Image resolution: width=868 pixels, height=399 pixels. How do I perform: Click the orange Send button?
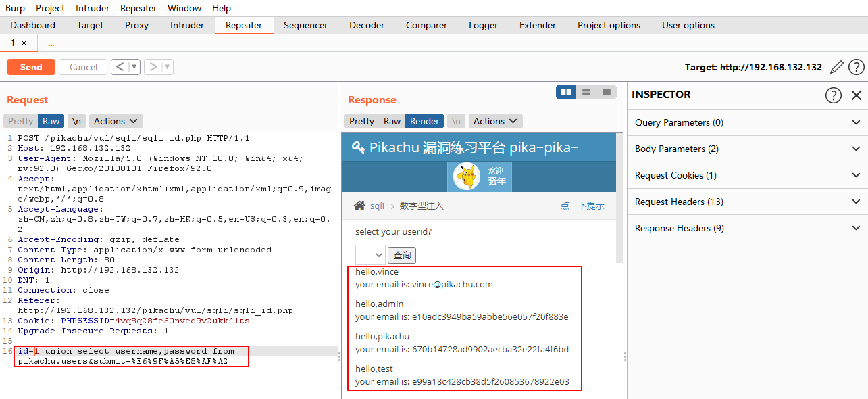pos(31,67)
